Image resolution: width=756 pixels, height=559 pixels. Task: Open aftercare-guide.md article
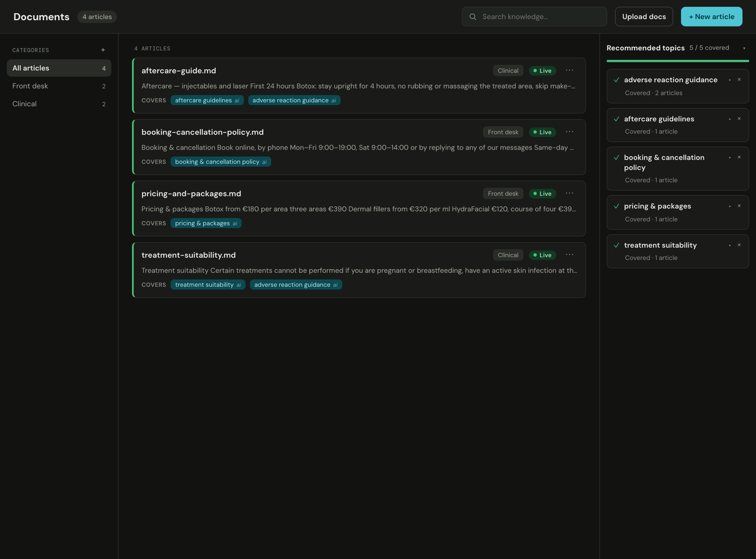tap(178, 71)
